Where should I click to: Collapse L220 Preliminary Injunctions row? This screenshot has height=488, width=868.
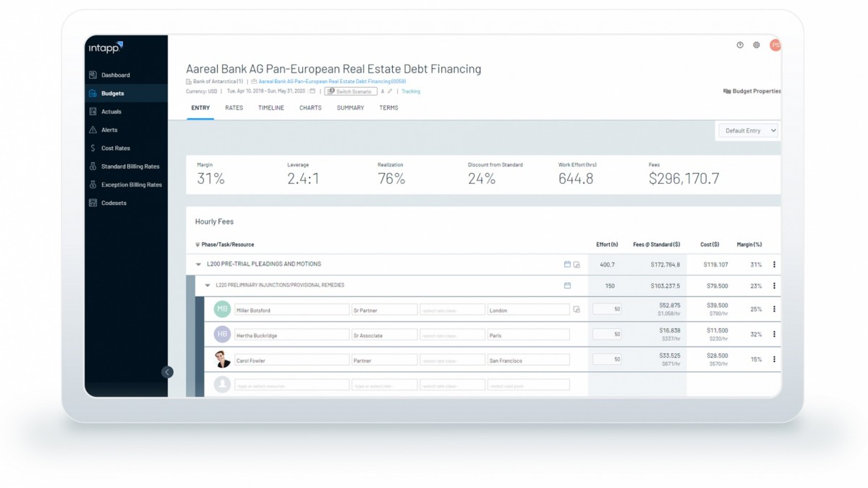208,286
